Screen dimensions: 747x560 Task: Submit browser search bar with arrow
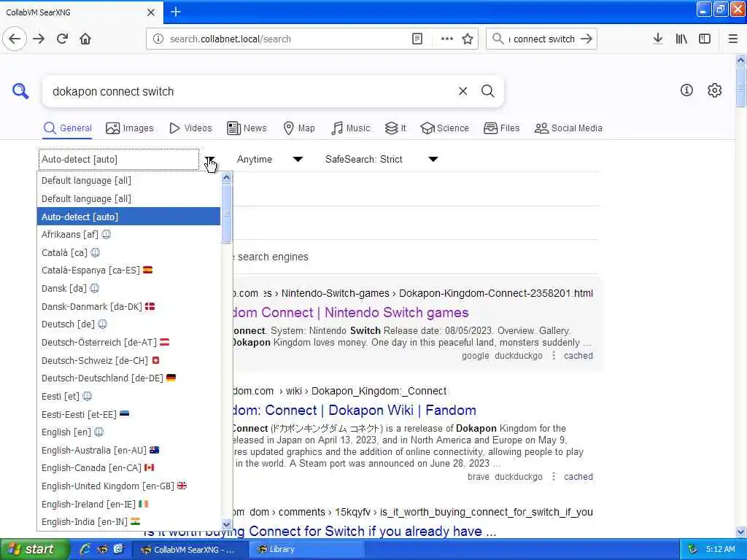[x=587, y=39]
